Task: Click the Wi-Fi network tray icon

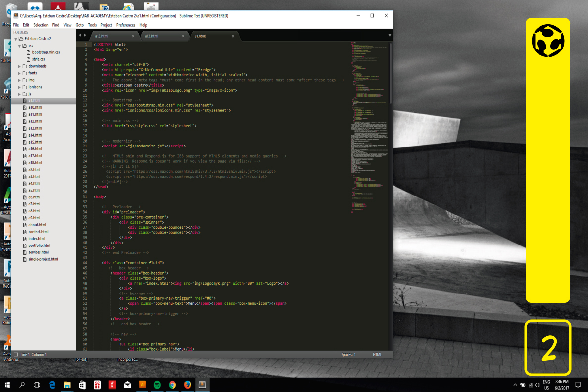Action: 530,385
